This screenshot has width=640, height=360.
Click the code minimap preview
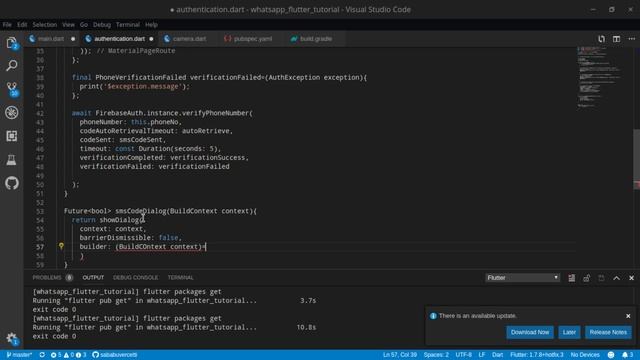click(599, 78)
